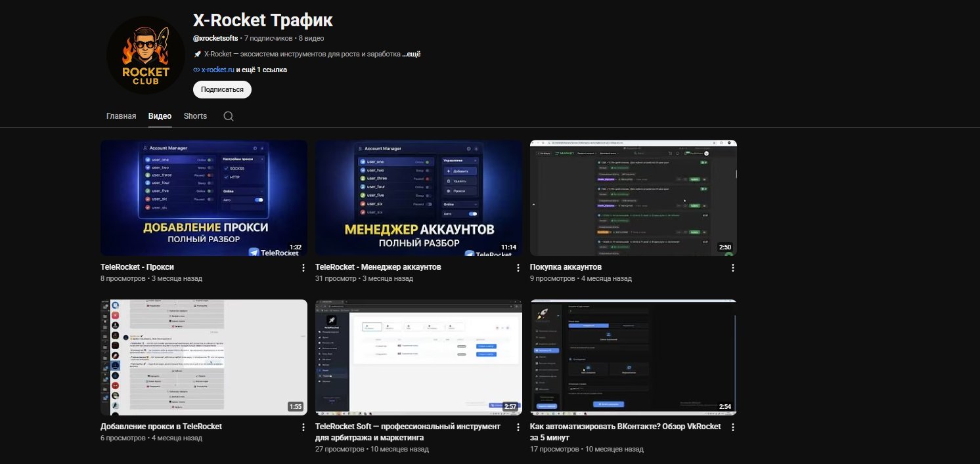The image size is (980, 464).
Task: Click 'и ещё 1 ссылка' link text
Action: coord(261,70)
